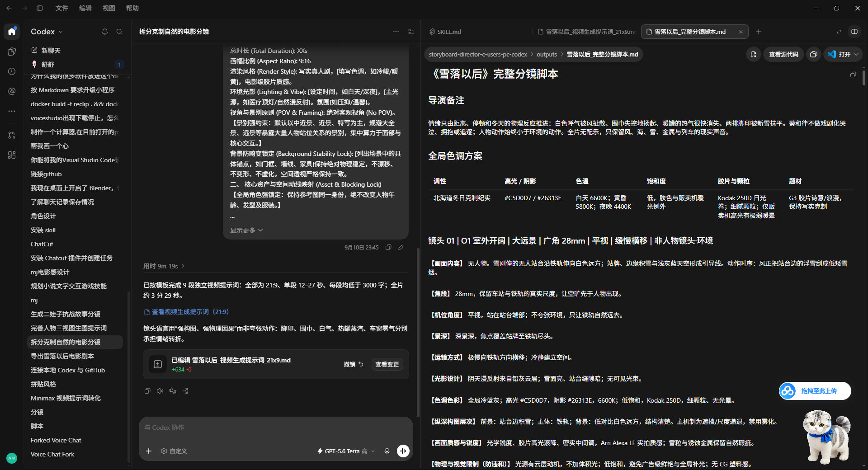Open the three-dot menu in chat header
Image resolution: width=868 pixels, height=470 pixels.
tap(396, 32)
